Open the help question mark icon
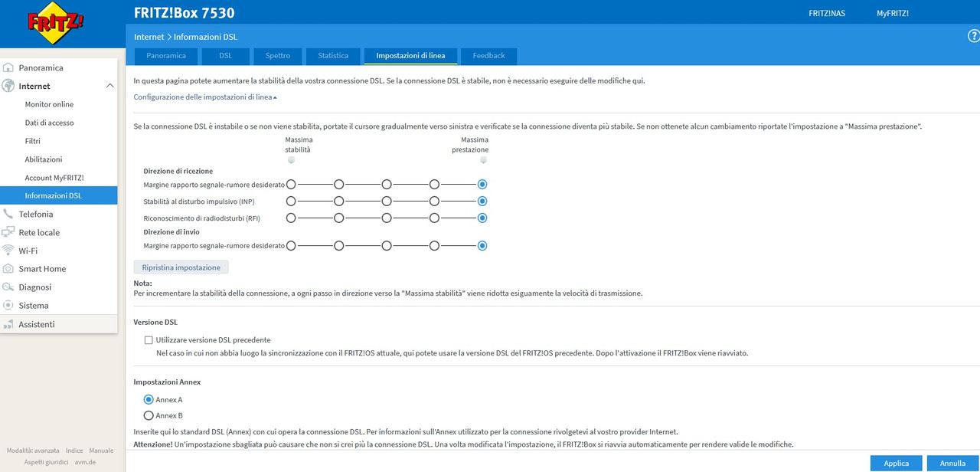 click(x=974, y=36)
